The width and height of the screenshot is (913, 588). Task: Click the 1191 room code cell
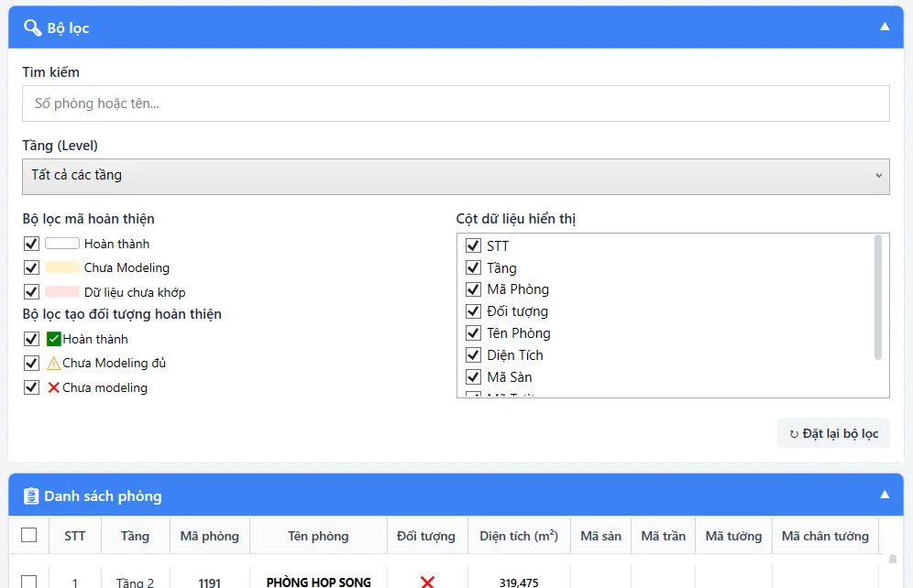pos(210,583)
